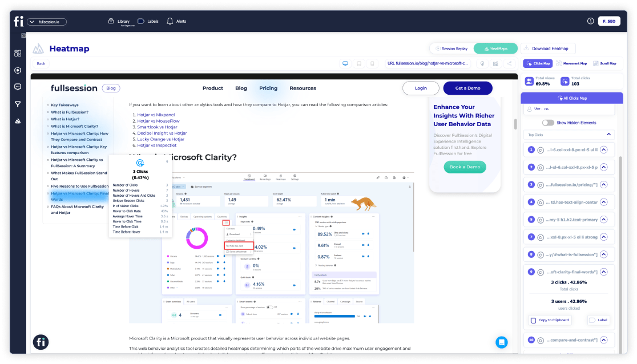Expand the left sidebar with the arrow icon
637x364 pixels.
pos(23,36)
